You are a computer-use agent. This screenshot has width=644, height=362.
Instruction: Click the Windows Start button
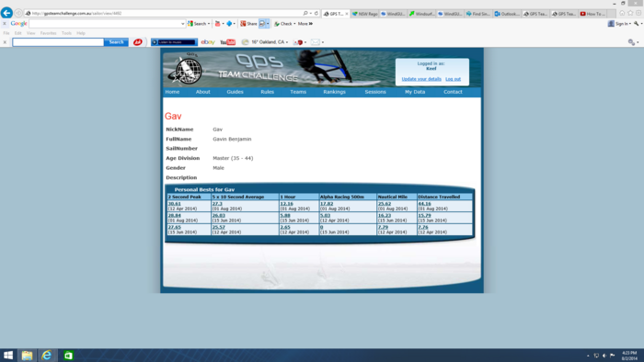click(7, 355)
